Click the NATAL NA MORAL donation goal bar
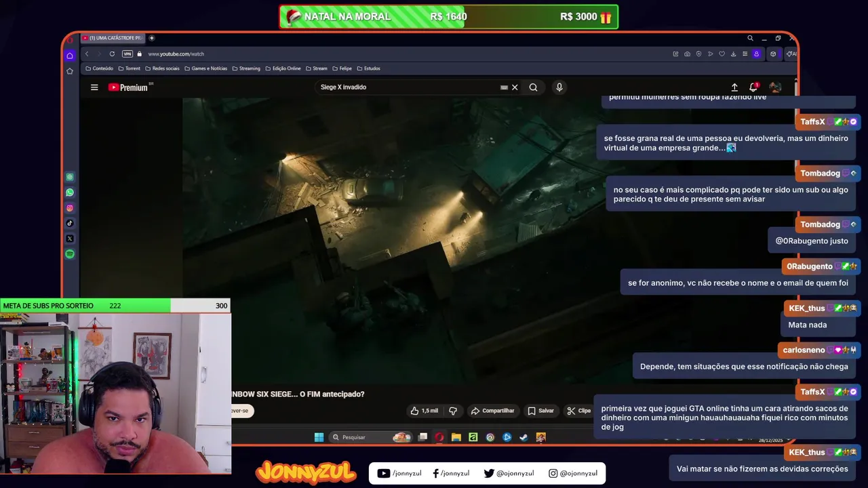Screen dimensions: 868x488 pos(449,17)
